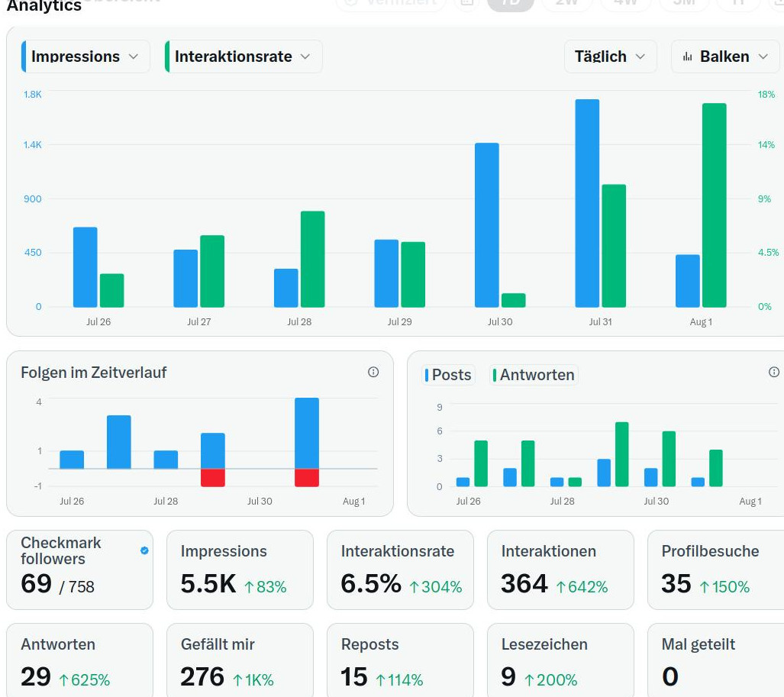Click the blue Jul 26 bar in Folgen im Zeitverlauf

pyautogui.click(x=72, y=460)
